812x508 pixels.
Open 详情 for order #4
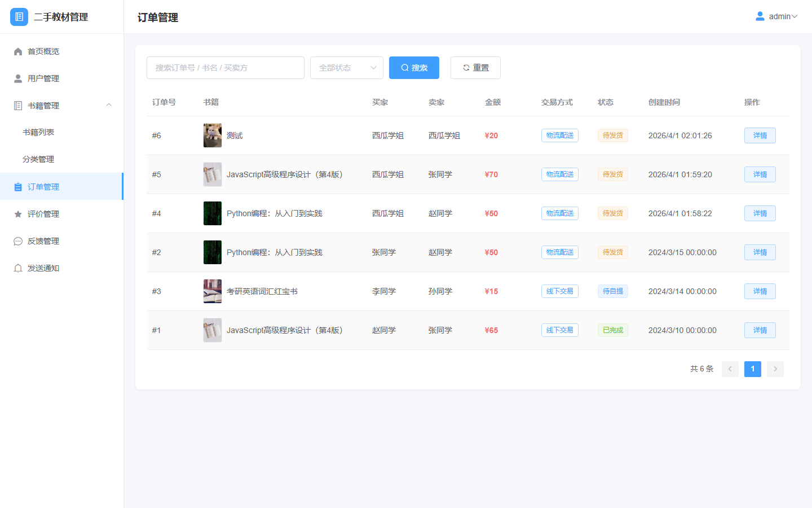click(x=760, y=213)
